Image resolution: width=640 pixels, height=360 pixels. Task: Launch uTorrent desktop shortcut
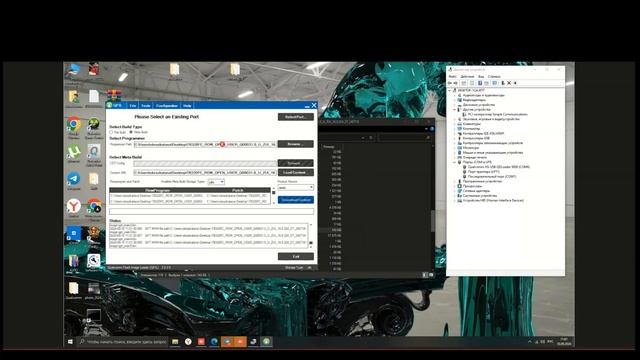(x=74, y=152)
